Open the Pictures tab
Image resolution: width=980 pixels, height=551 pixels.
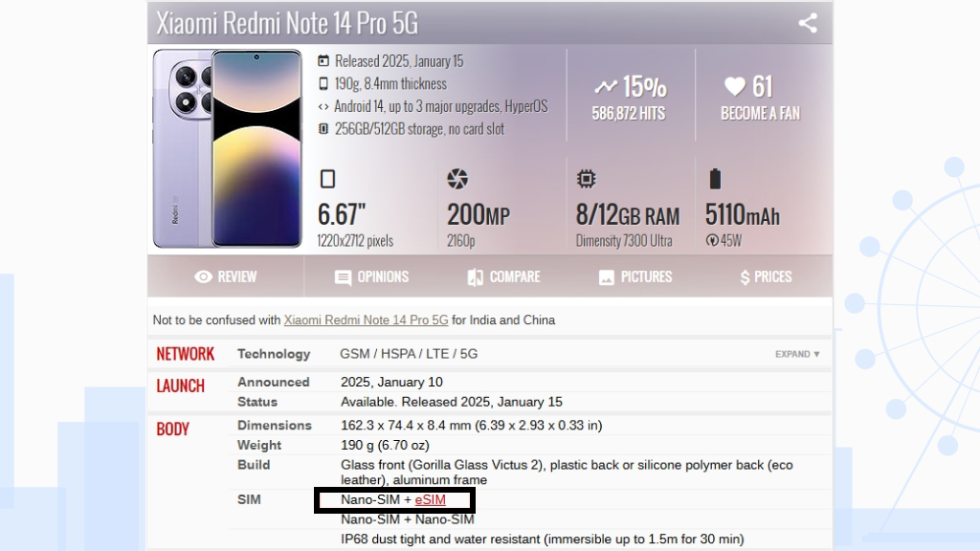click(635, 276)
